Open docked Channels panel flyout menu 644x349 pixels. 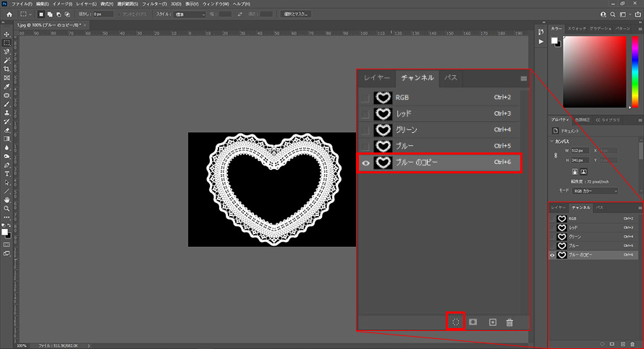[640, 208]
